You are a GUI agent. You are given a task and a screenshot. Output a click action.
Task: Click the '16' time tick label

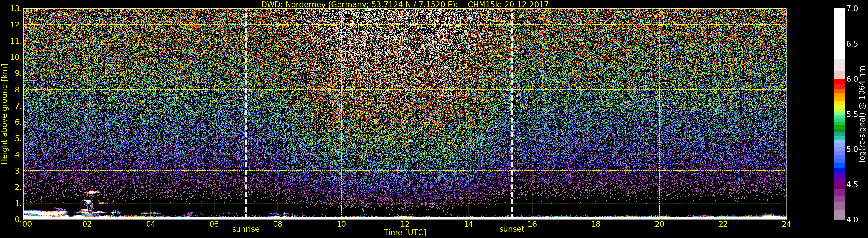pos(532,224)
